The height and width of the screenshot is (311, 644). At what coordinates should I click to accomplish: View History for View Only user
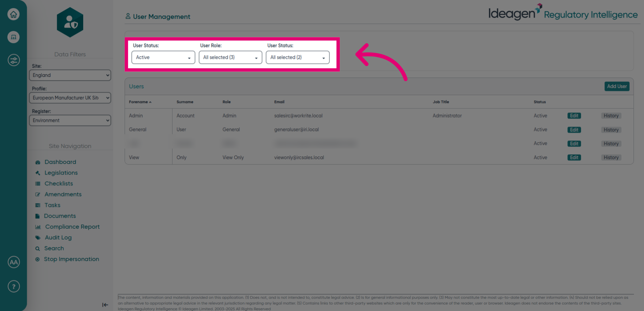pos(611,157)
